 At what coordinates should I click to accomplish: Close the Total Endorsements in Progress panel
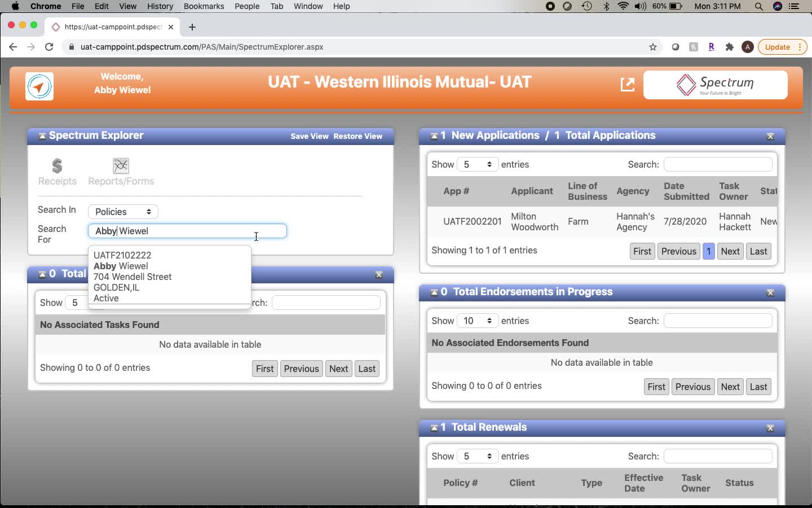770,293
